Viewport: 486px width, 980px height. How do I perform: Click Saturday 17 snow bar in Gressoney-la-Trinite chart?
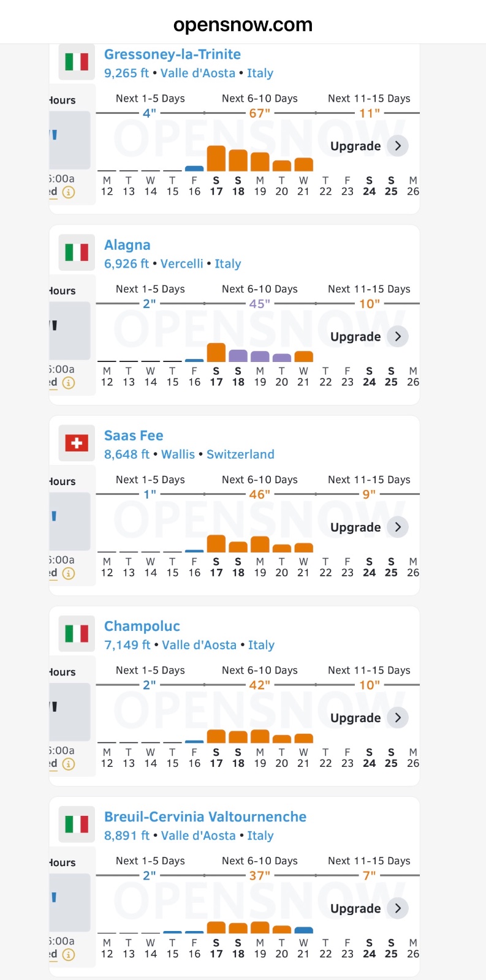pyautogui.click(x=216, y=159)
